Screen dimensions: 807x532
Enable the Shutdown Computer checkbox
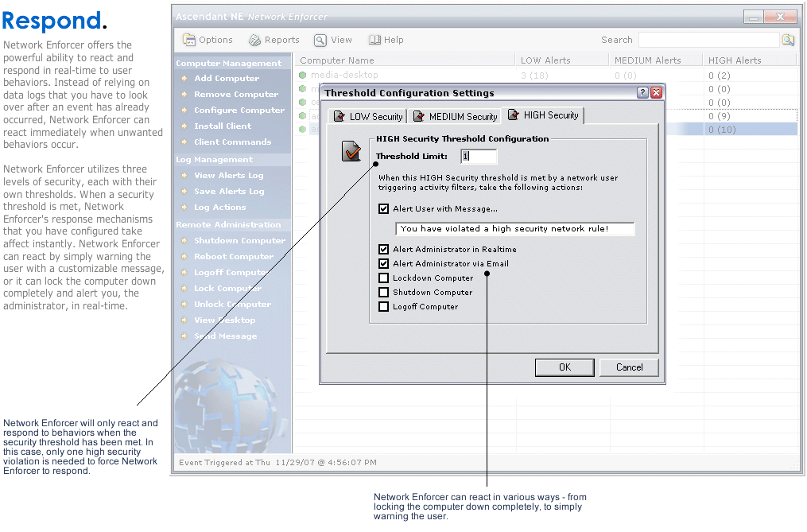383,293
